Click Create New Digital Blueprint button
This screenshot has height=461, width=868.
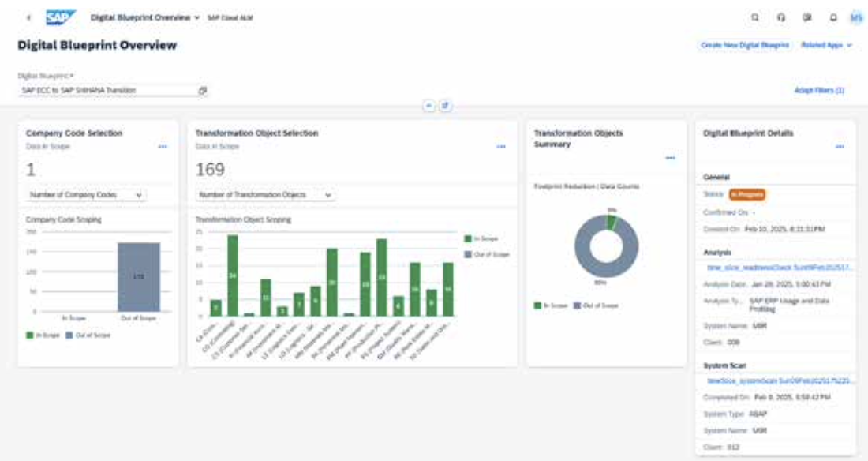tap(745, 46)
